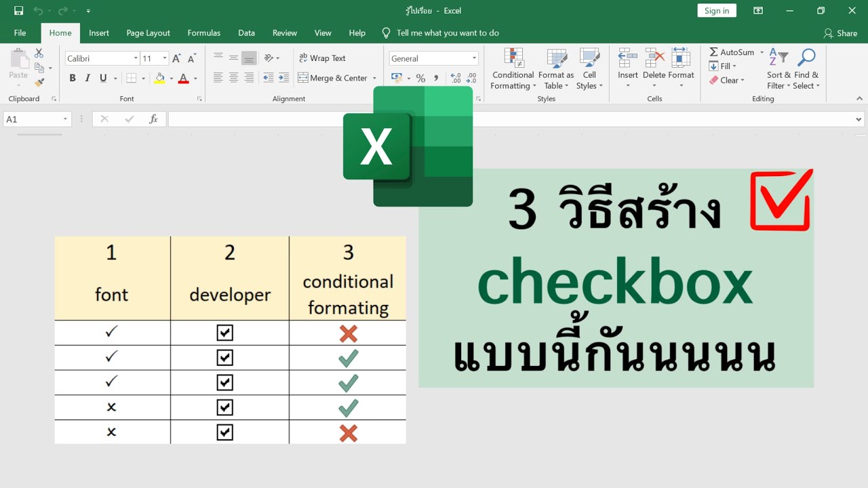Click the Increase Indent icon
The width and height of the screenshot is (868, 488).
tap(283, 78)
